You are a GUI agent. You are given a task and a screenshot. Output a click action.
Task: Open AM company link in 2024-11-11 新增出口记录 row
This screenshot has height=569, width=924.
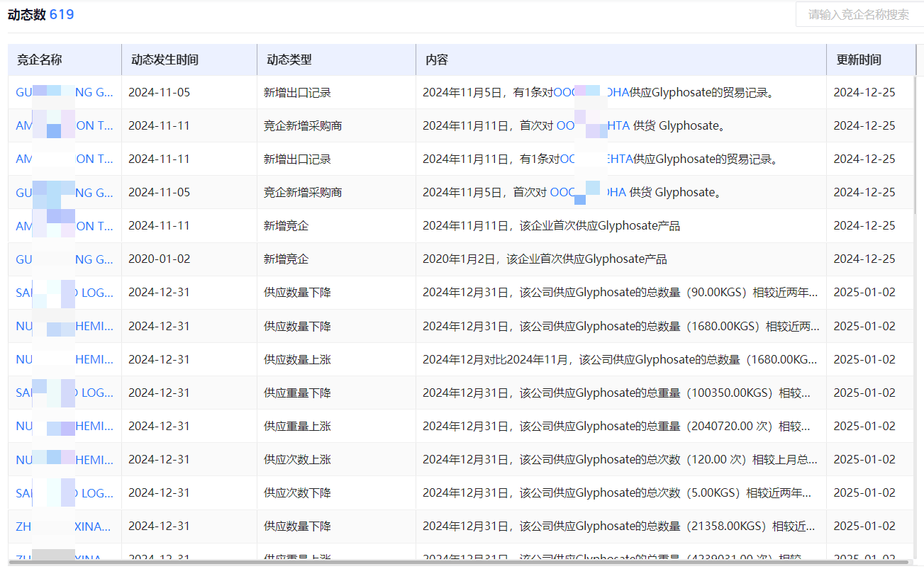point(65,159)
